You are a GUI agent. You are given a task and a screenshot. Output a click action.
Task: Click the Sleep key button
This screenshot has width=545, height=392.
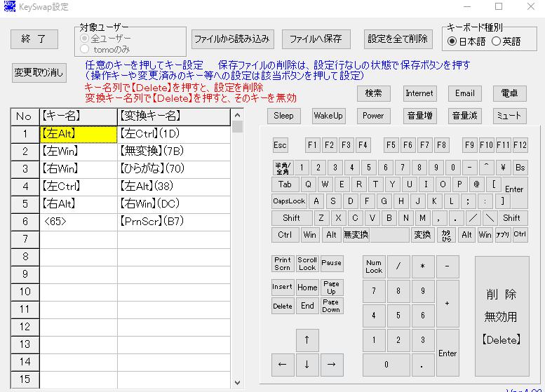[x=283, y=116]
